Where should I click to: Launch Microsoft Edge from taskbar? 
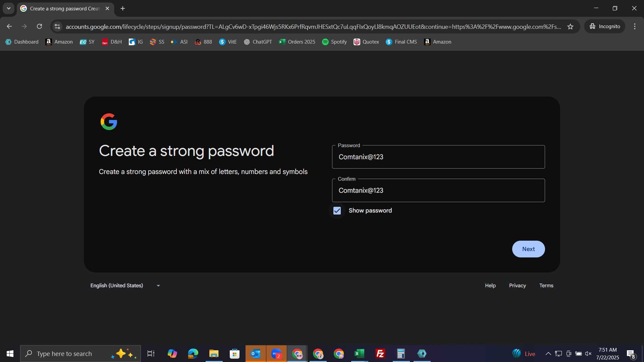(x=193, y=354)
